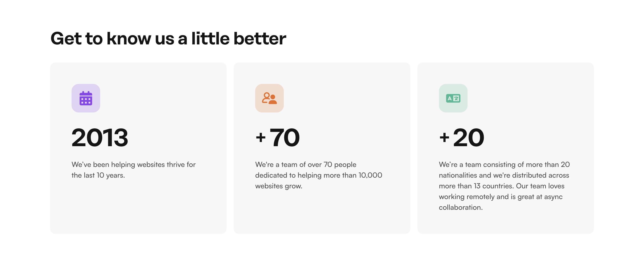This screenshot has width=644, height=262.
Task: Click the plus sign before 70
Action: pyautogui.click(x=261, y=137)
